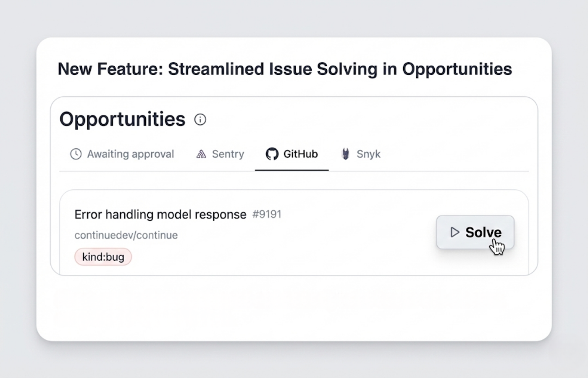Click the Opportunities heading

122,119
